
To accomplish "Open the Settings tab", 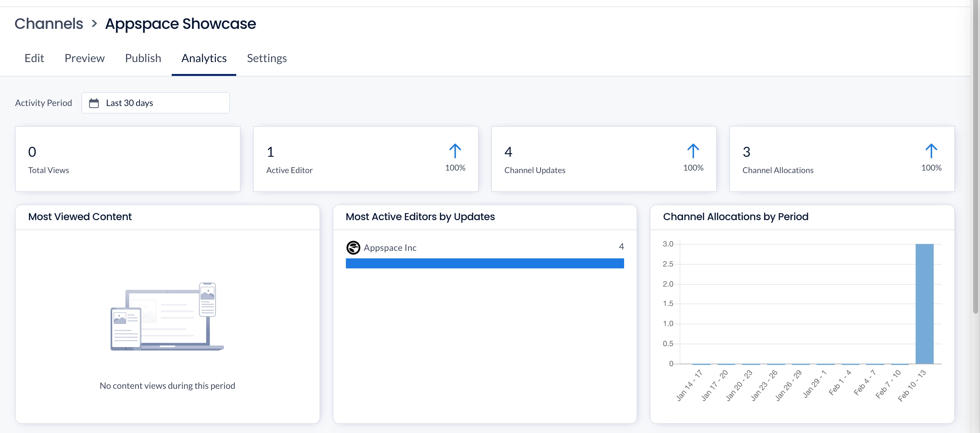I will (267, 58).
